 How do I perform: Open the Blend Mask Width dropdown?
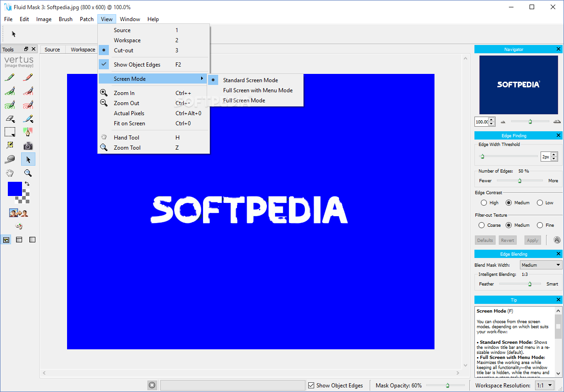coord(541,265)
